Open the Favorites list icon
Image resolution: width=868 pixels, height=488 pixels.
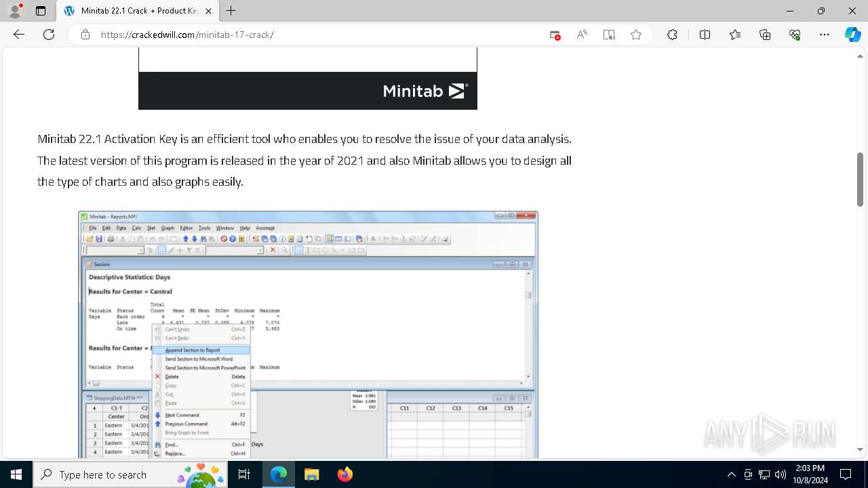tap(735, 35)
